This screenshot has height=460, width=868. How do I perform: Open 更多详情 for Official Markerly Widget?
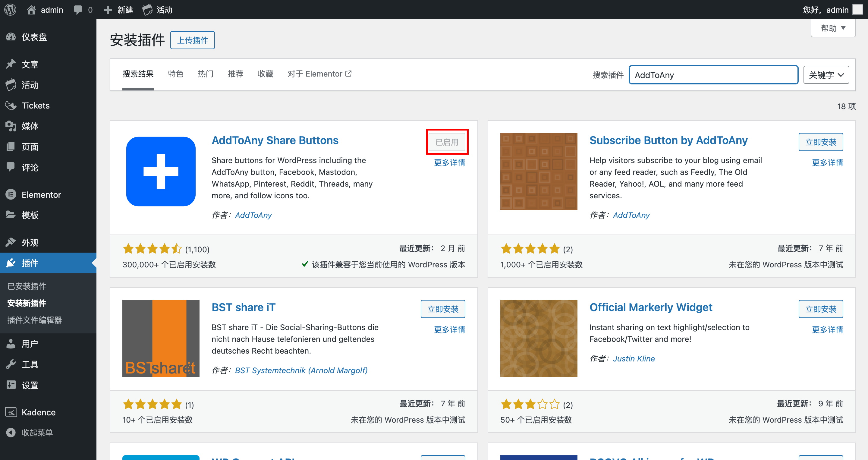point(828,329)
